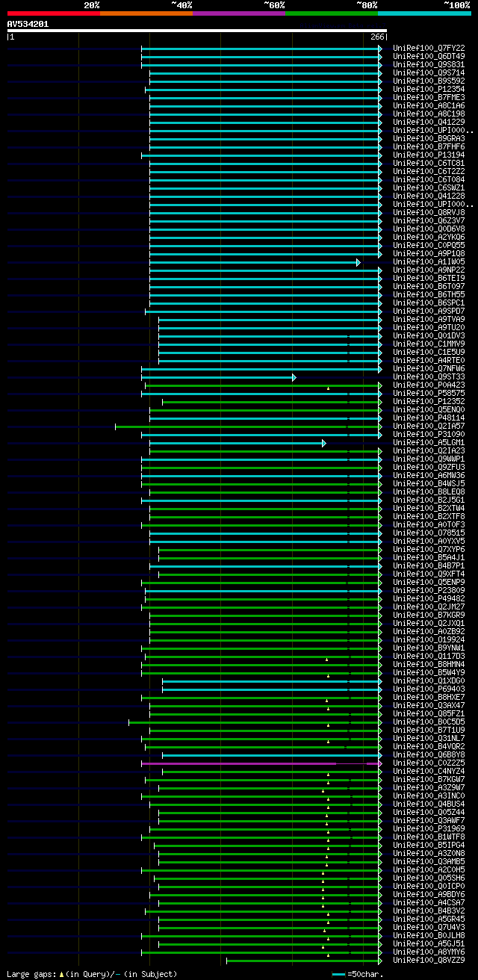Click the UniRef100_B0C5D5 label
This screenshot has width=478, height=980.
[x=429, y=722]
